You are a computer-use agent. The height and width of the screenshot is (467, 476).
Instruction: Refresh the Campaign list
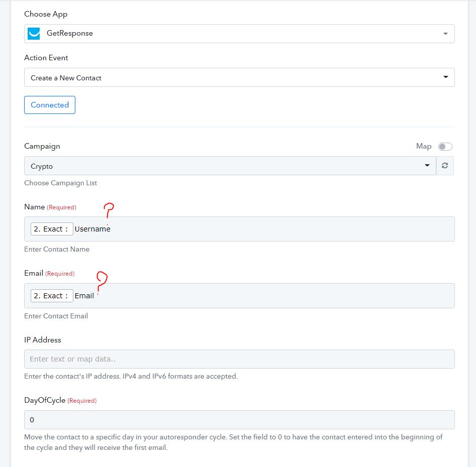pos(445,166)
